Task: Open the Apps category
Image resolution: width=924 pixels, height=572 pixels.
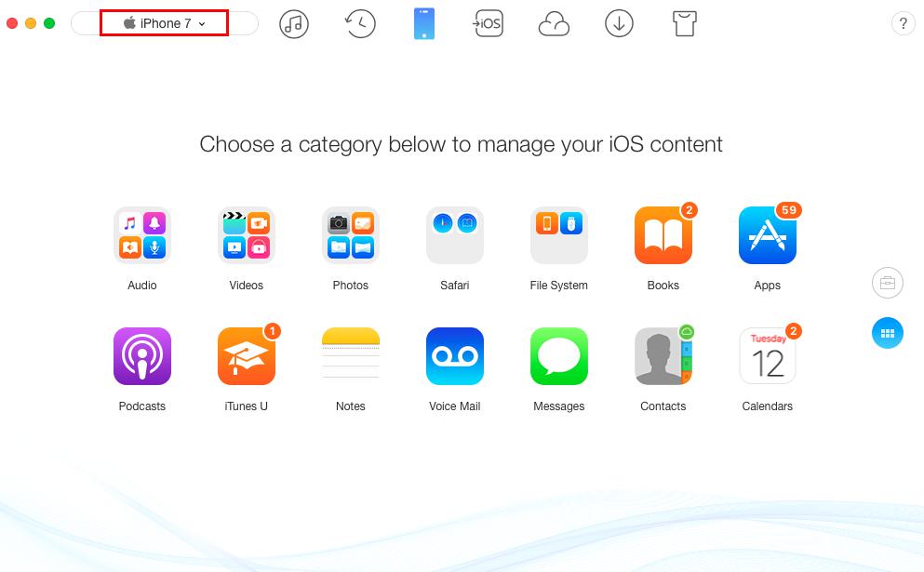Action: click(x=768, y=235)
